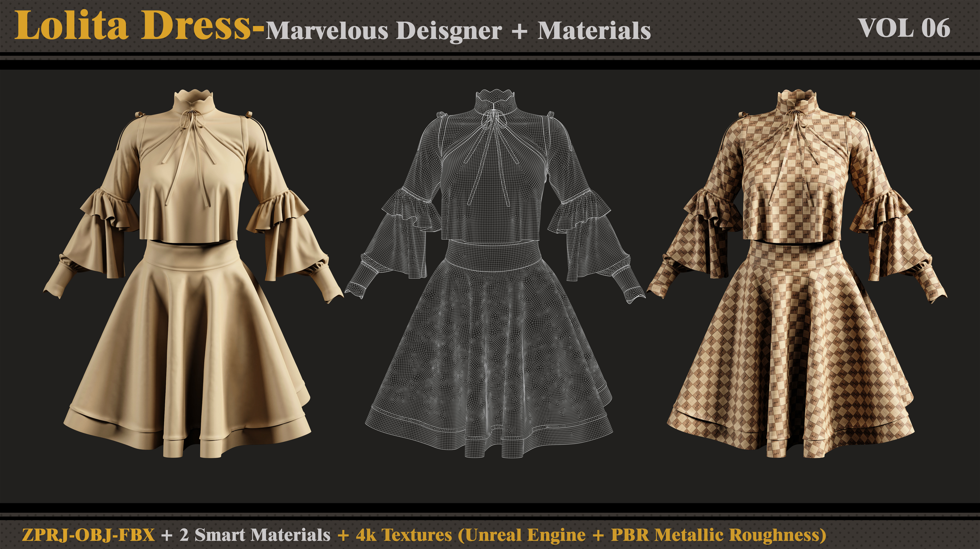The image size is (980, 549).
Task: Select the checkered pattern dress render
Action: point(797,273)
